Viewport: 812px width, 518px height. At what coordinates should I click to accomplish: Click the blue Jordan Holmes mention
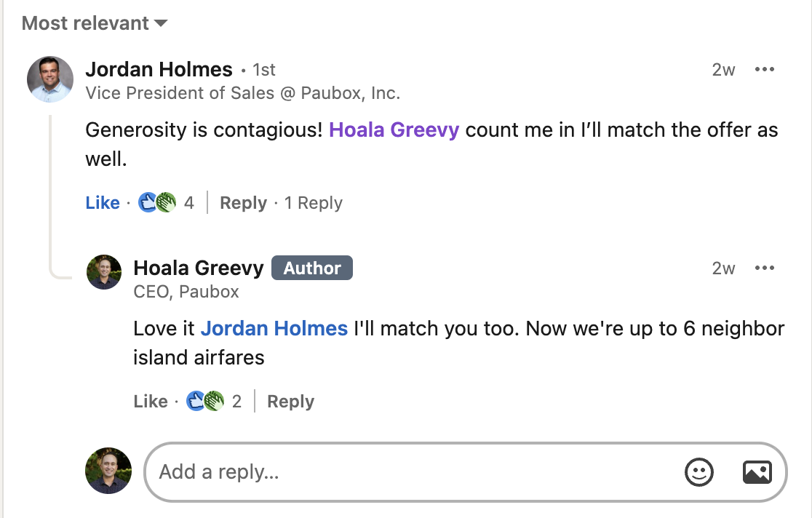pyautogui.click(x=274, y=329)
